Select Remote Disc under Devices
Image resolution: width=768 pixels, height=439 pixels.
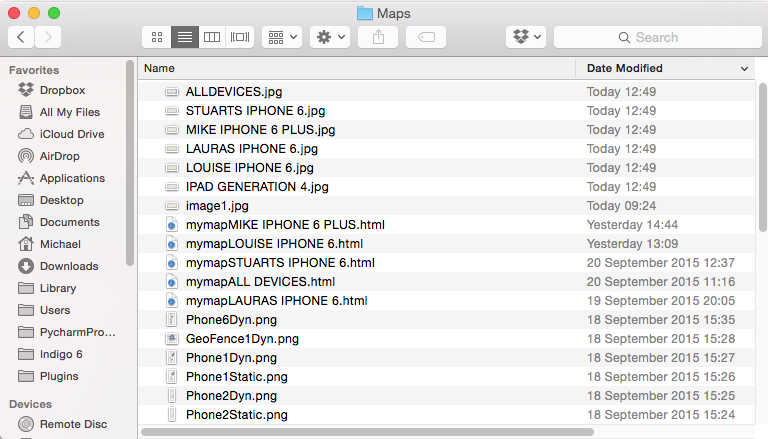coord(73,424)
